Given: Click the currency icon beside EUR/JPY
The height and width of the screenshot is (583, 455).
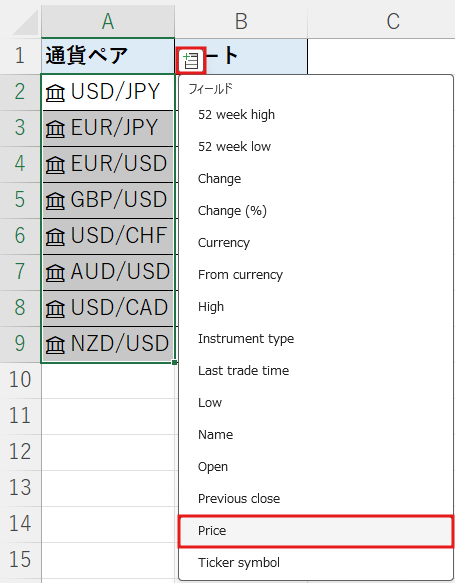Looking at the screenshot, I should pos(55,129).
